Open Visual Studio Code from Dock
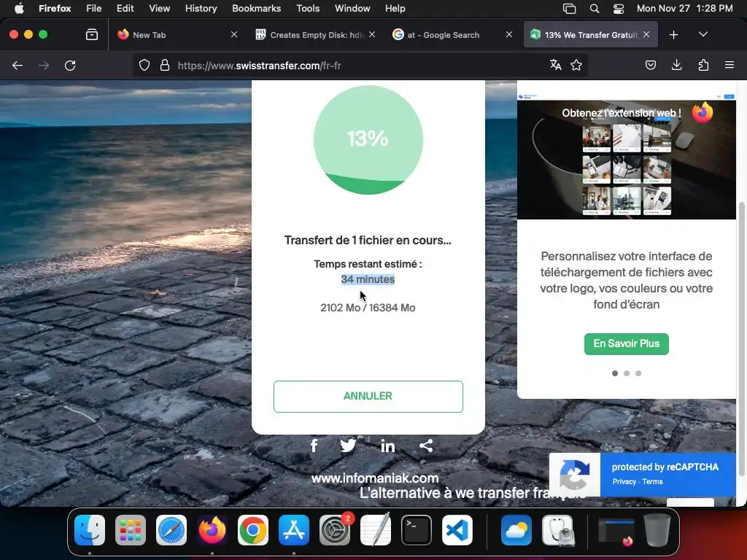This screenshot has height=560, width=747. tap(457, 530)
